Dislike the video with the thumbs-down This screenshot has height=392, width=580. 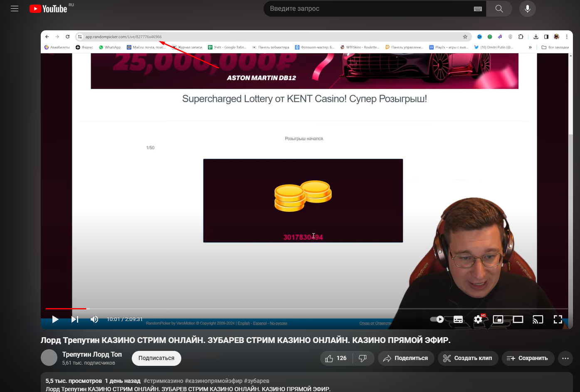coord(363,358)
